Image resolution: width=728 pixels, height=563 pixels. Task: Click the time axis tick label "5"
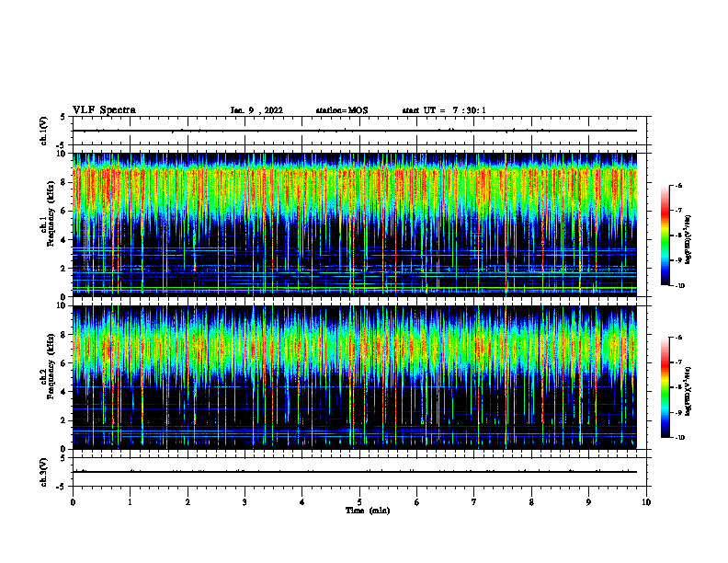click(359, 502)
